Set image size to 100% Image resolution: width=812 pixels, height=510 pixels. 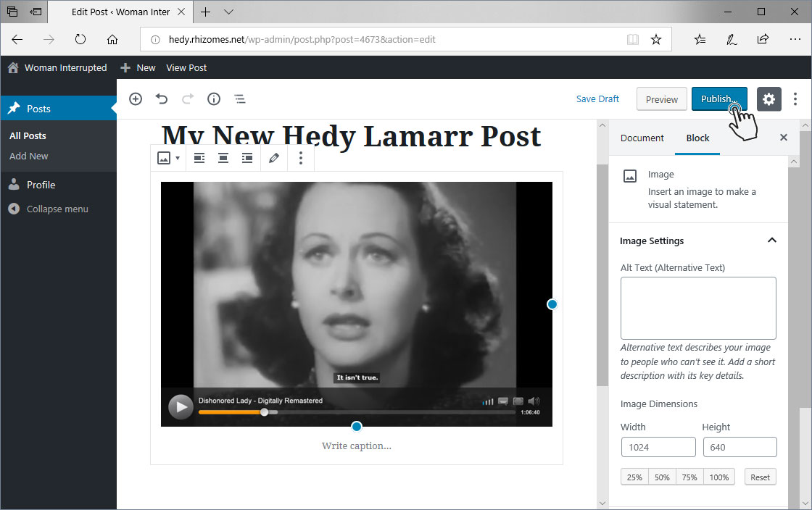point(719,477)
